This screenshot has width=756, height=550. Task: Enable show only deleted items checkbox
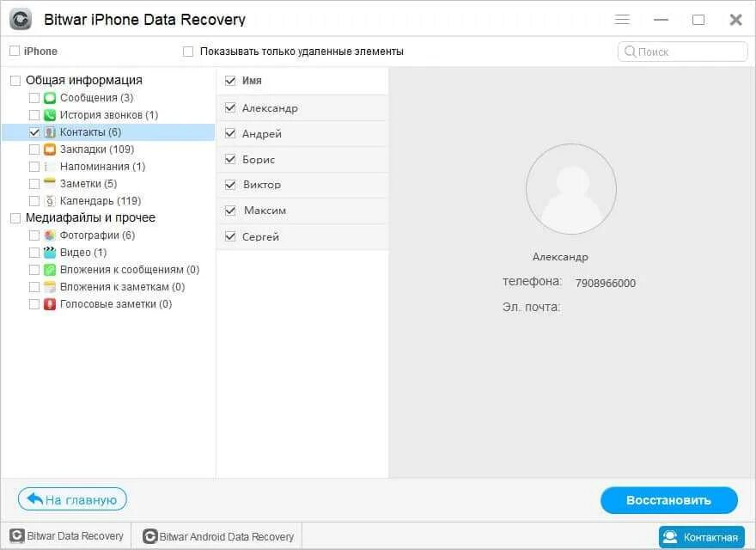point(188,52)
